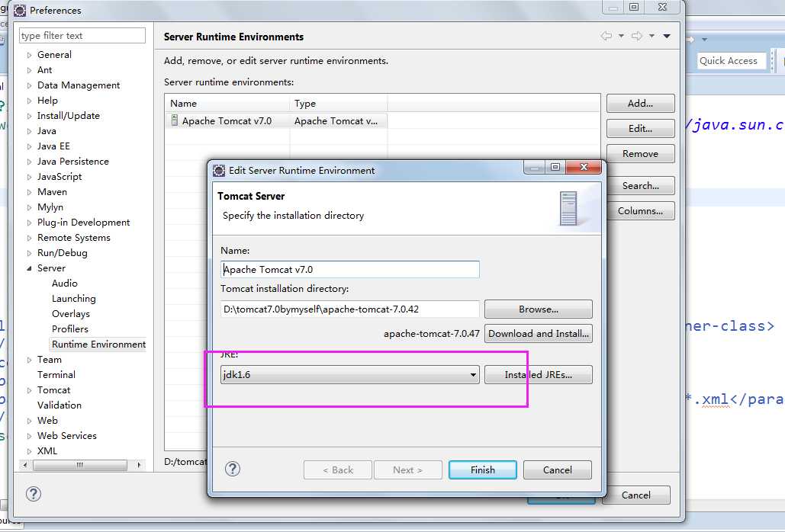Click the Search... button
The width and height of the screenshot is (785, 532).
[640, 185]
